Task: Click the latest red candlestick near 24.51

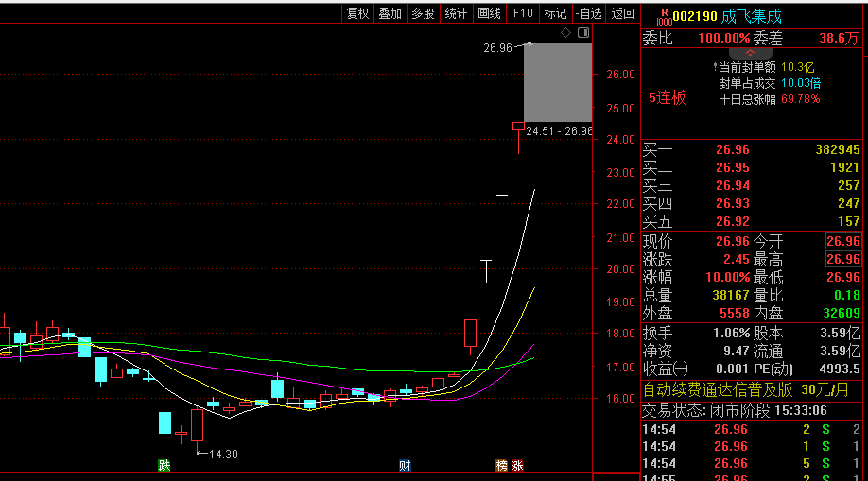Action: 518,138
